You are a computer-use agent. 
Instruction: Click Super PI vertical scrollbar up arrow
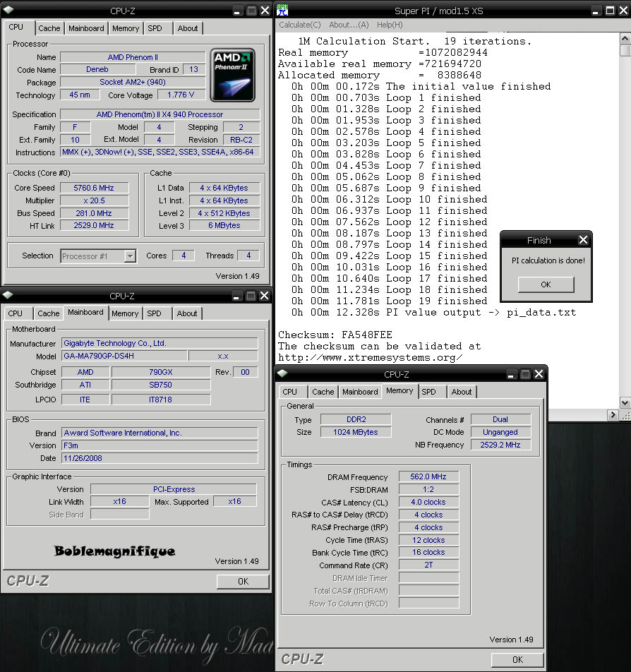(x=625, y=39)
